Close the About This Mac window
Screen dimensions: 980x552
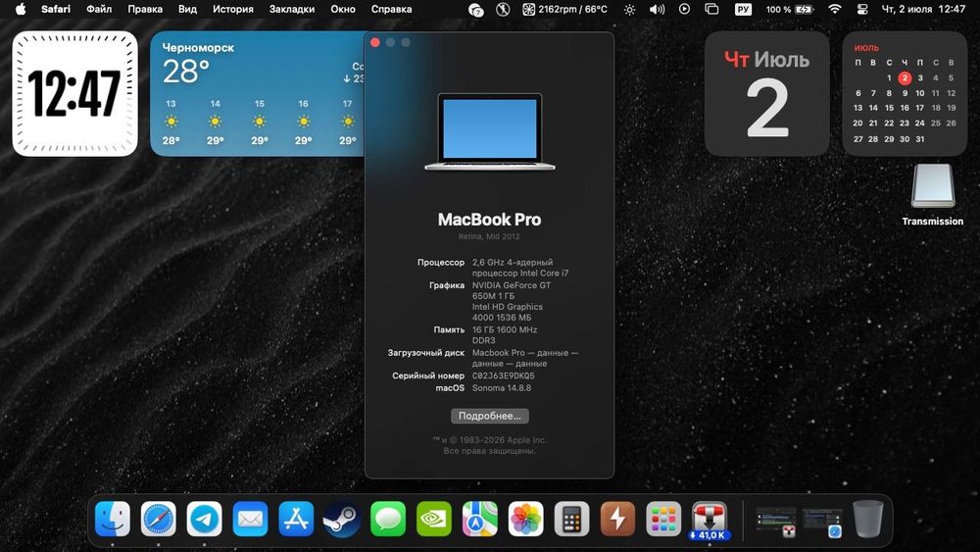(x=375, y=42)
